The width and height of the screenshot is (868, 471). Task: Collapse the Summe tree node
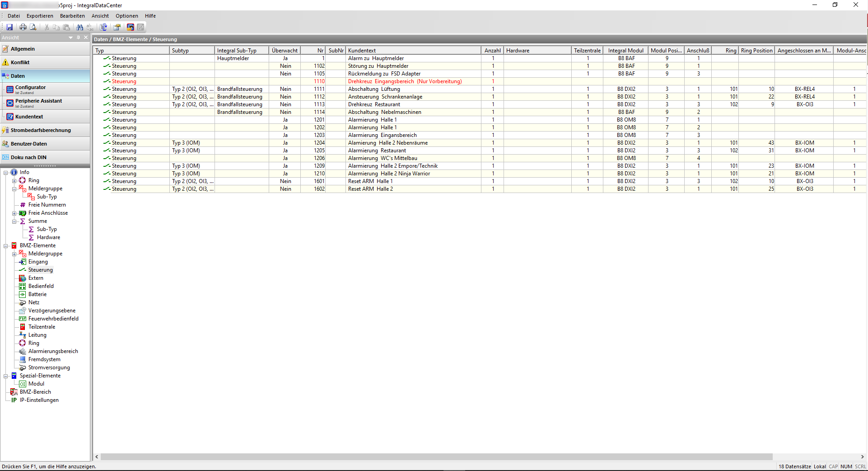click(14, 221)
